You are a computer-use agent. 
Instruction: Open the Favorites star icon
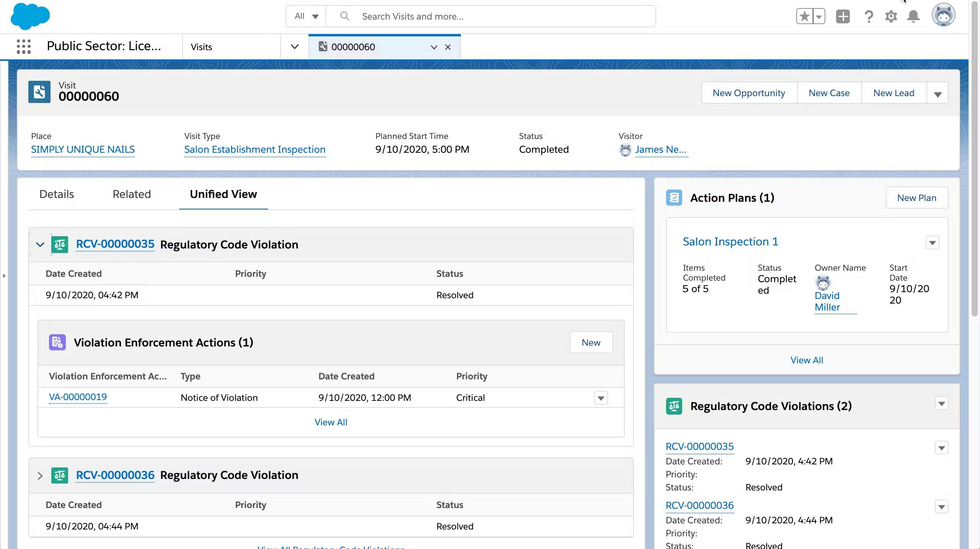coord(804,16)
